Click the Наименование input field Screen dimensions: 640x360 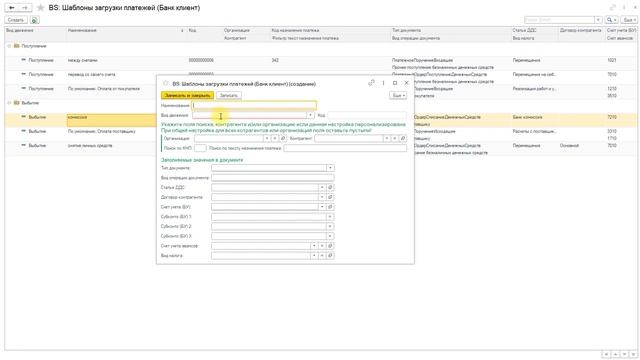pos(254,106)
